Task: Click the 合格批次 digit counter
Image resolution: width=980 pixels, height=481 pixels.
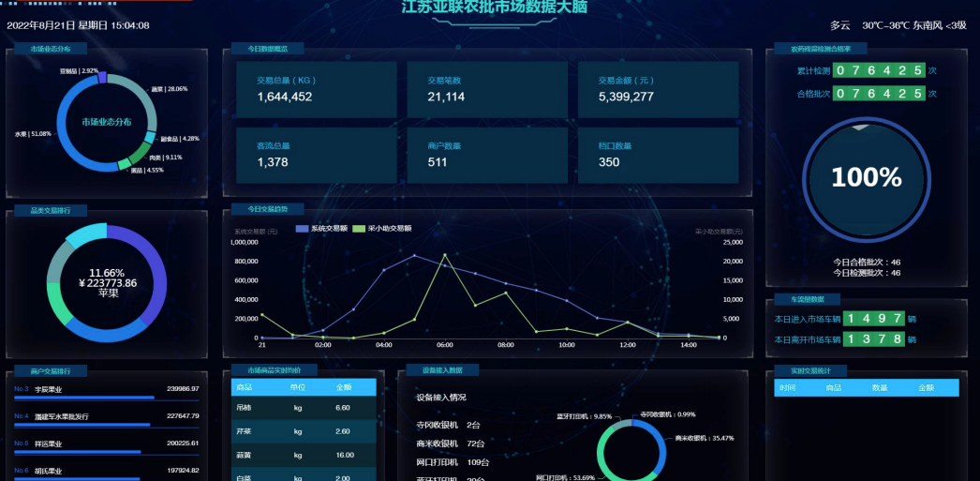Action: coord(879,94)
